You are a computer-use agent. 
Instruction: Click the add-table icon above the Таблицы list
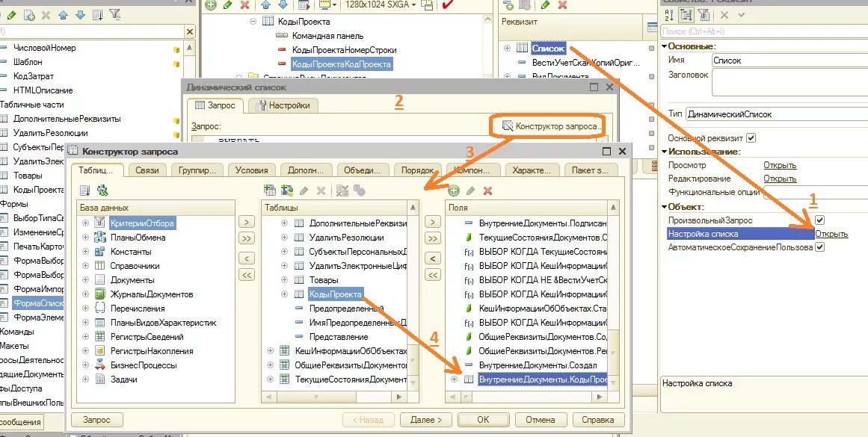click(x=270, y=190)
